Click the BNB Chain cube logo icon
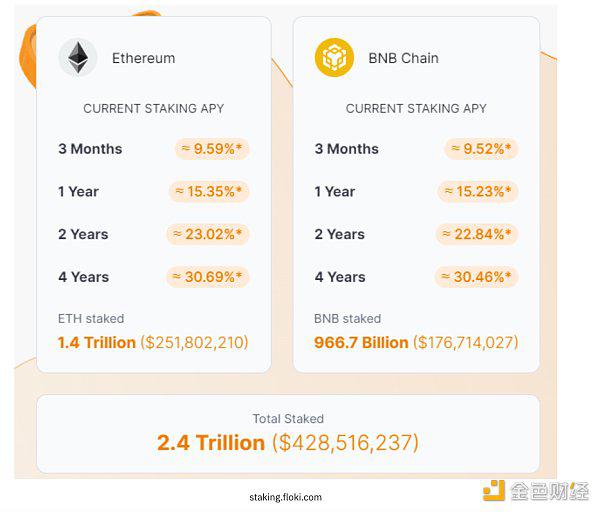The height and width of the screenshot is (512, 600). (334, 57)
